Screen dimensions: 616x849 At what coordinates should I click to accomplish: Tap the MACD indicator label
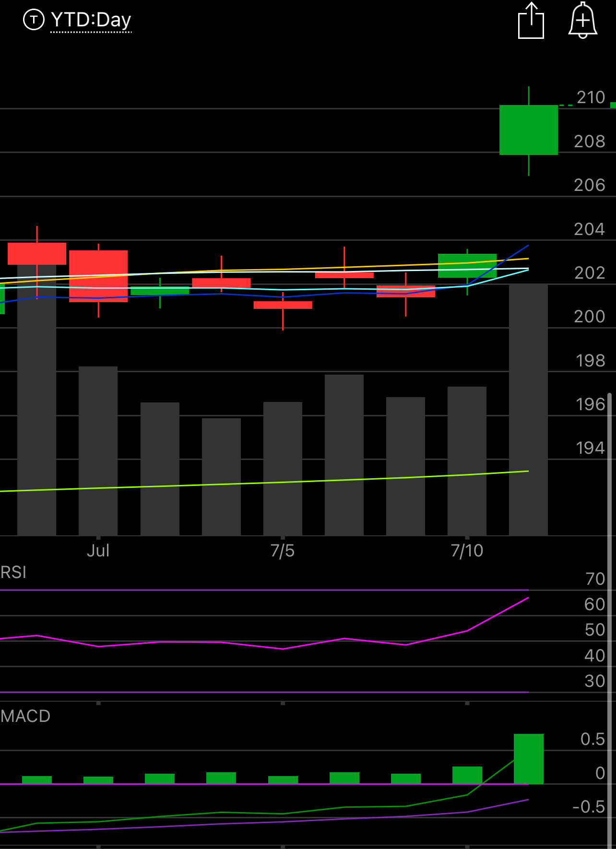coord(25,716)
